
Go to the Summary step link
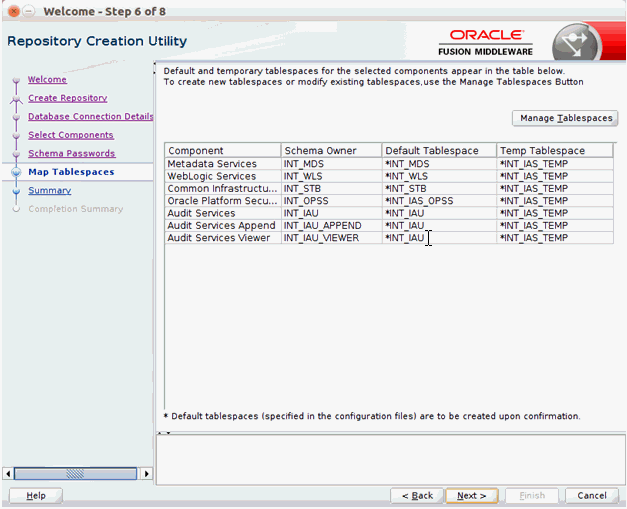[x=50, y=190]
